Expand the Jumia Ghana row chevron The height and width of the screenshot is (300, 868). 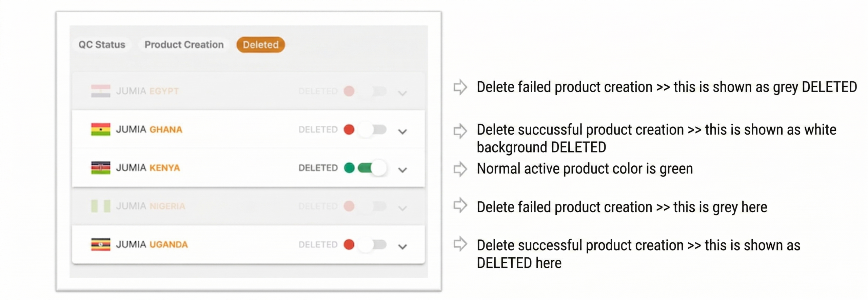coord(402,132)
